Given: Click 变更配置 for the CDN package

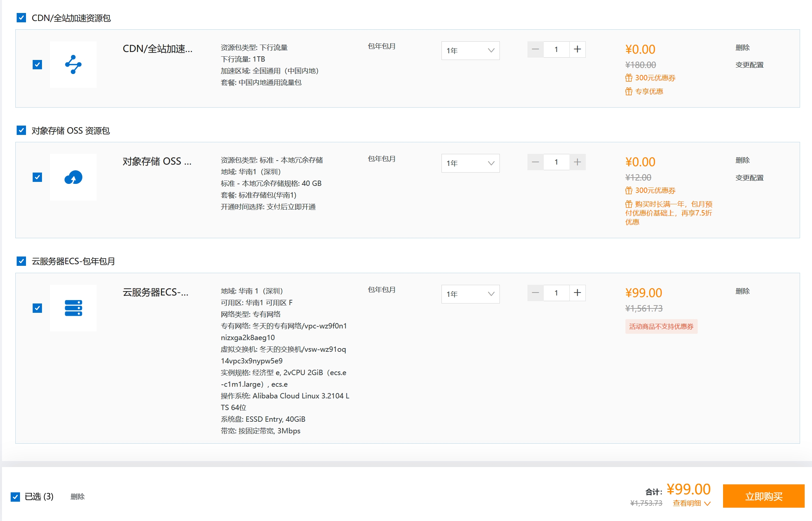Looking at the screenshot, I should (749, 65).
